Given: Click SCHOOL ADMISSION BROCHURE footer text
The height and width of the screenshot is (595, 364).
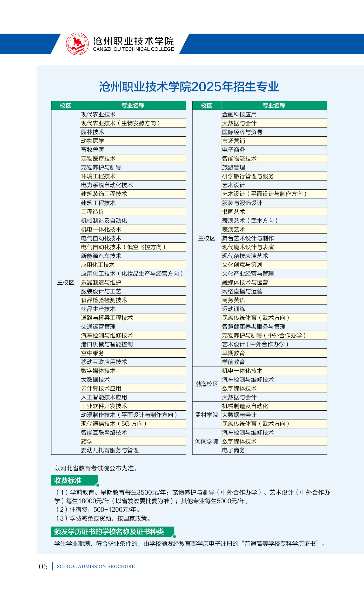Looking at the screenshot, I should [96, 566].
